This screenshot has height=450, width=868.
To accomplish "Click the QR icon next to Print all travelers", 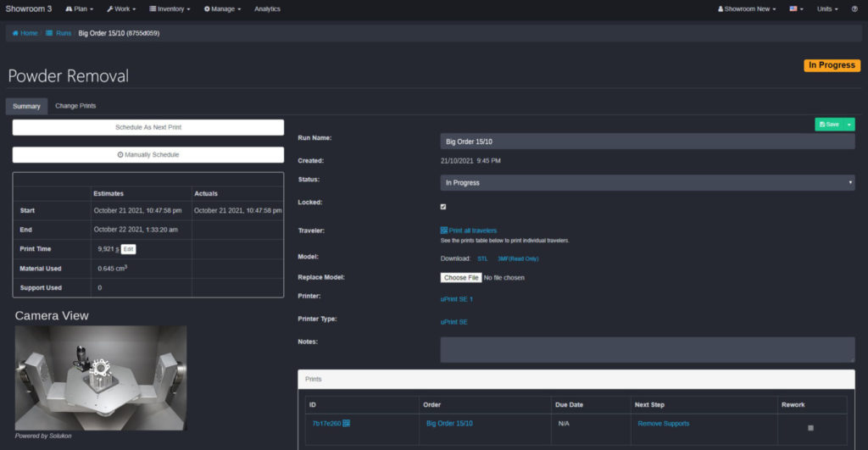I will point(443,231).
